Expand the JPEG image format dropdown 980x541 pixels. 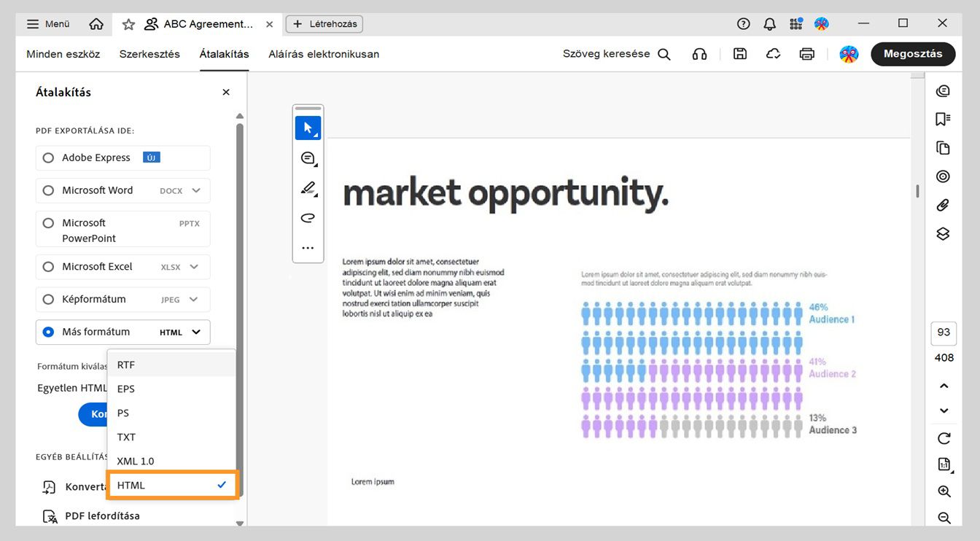click(x=195, y=299)
